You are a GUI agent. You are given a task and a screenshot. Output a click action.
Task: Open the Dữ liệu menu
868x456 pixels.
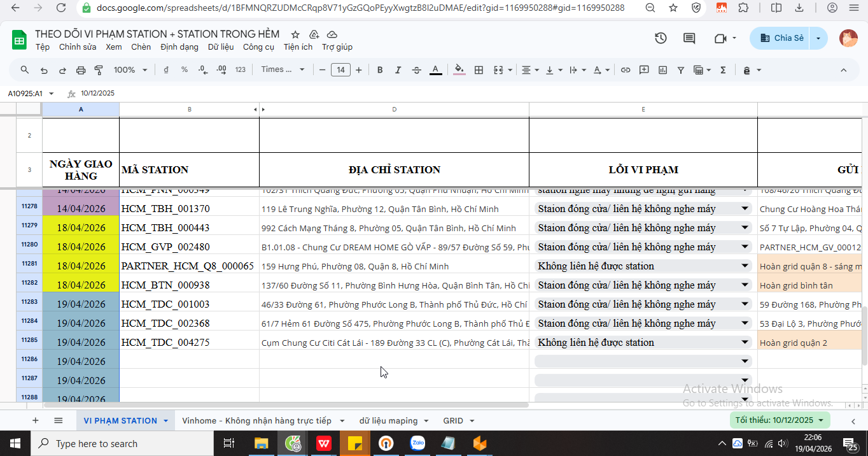[x=221, y=47]
